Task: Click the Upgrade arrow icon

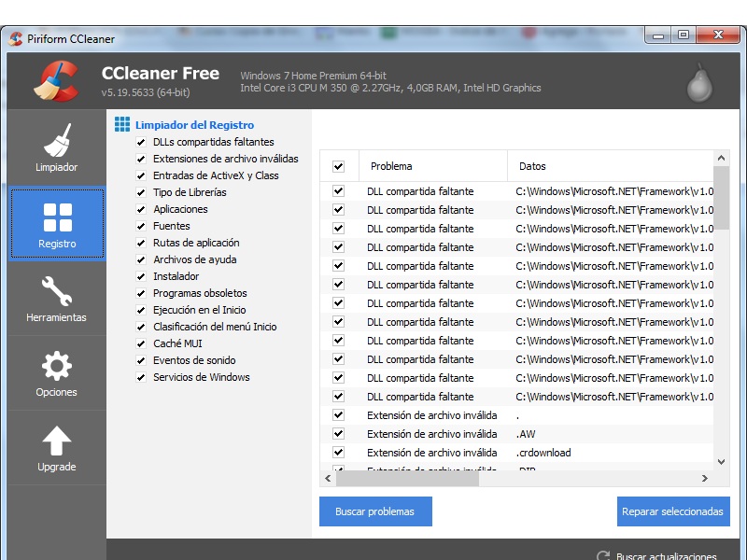Action: [57, 441]
